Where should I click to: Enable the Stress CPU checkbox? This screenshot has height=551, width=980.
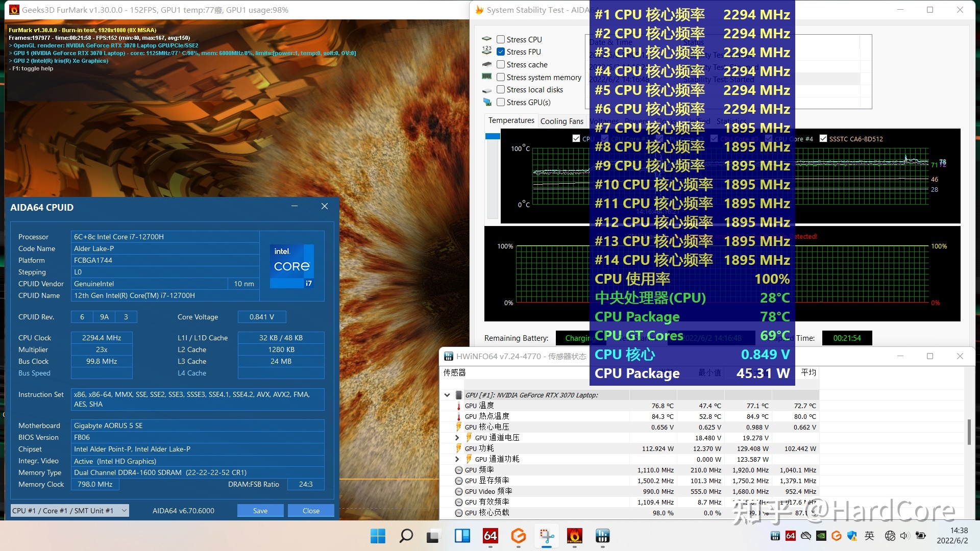click(501, 40)
